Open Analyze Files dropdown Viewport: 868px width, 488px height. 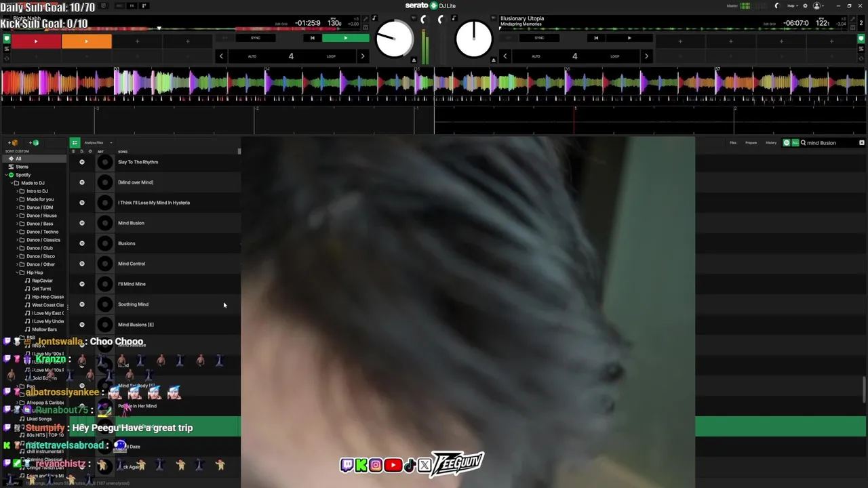[x=98, y=143]
